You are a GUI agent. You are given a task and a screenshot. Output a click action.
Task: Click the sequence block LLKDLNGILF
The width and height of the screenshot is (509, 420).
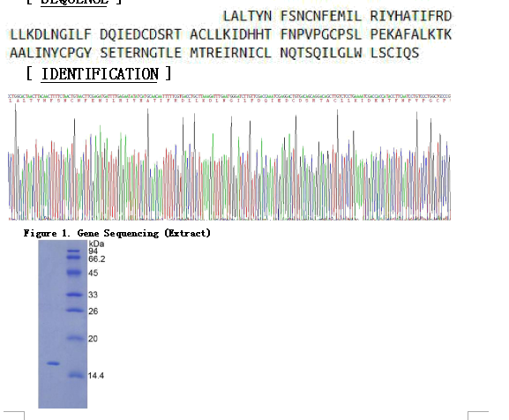(50, 34)
